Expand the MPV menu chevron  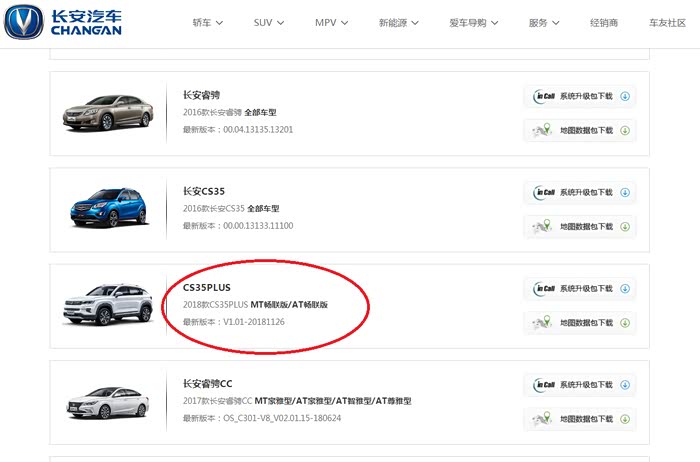[344, 23]
